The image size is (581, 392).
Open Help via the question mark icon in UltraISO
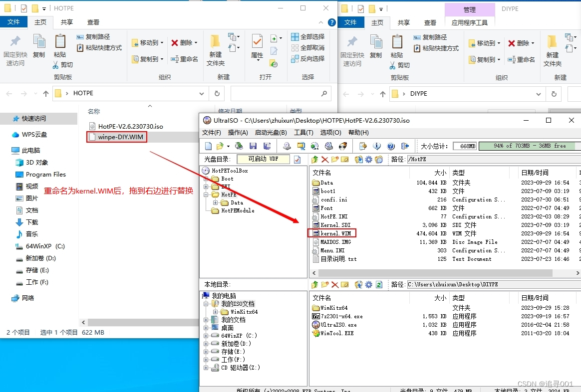pyautogui.click(x=391, y=146)
